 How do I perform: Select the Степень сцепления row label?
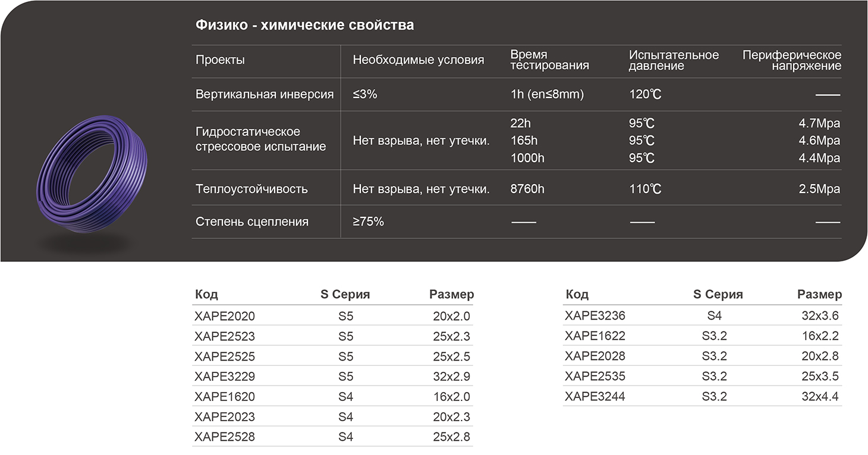[252, 222]
